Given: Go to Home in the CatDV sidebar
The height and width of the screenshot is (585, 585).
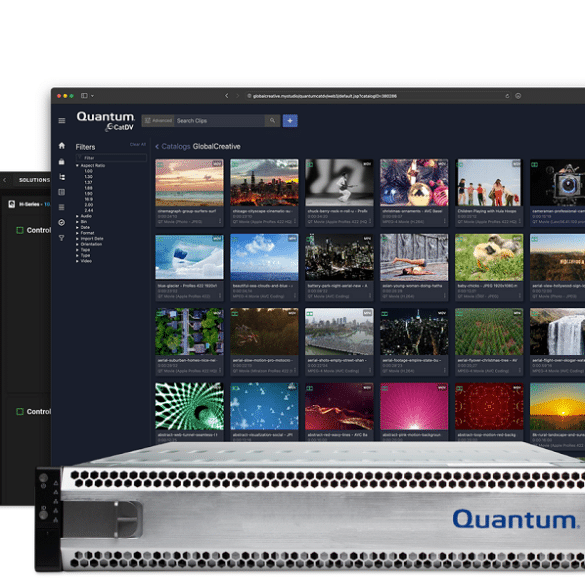Looking at the screenshot, I should (62, 146).
